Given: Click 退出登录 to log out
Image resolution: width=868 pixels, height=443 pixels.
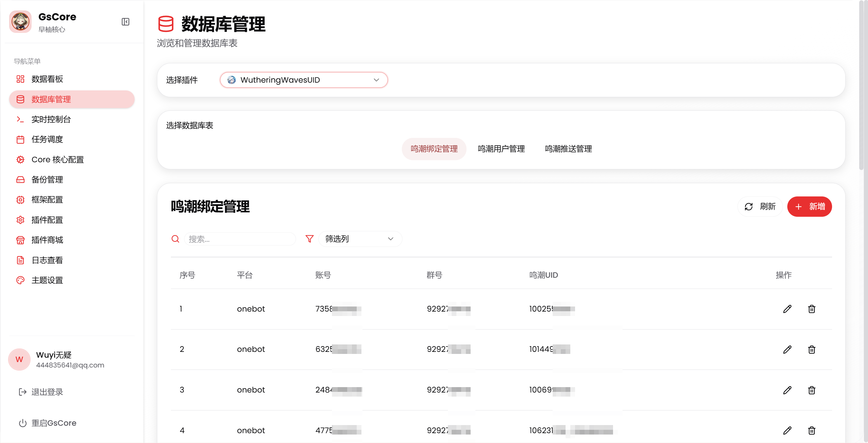Looking at the screenshot, I should pyautogui.click(x=47, y=392).
